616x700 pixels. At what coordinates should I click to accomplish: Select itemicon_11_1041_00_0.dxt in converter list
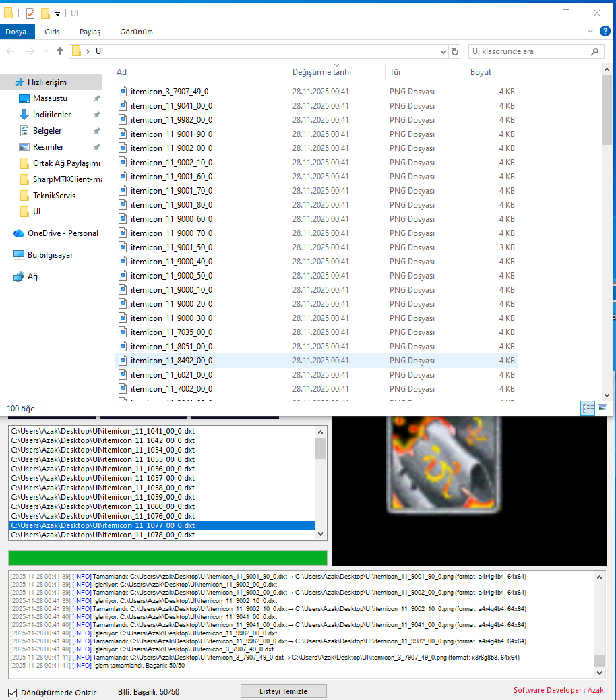coord(162,431)
